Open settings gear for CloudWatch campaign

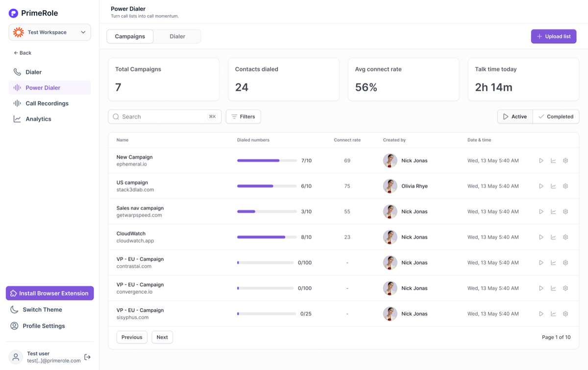565,237
